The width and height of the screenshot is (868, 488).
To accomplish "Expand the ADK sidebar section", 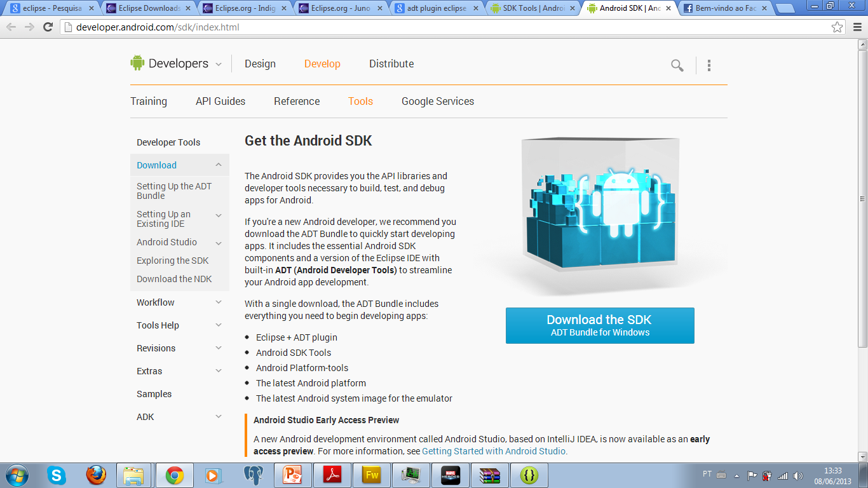I will 219,417.
